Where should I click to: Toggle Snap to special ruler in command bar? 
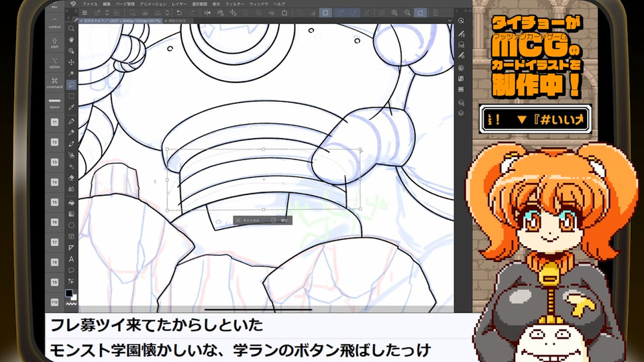(x=354, y=13)
